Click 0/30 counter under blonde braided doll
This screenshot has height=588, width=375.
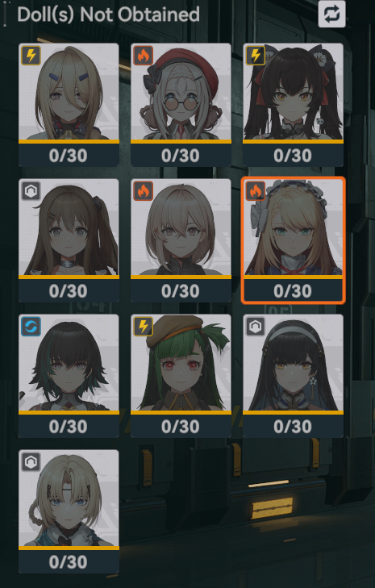[69, 561]
